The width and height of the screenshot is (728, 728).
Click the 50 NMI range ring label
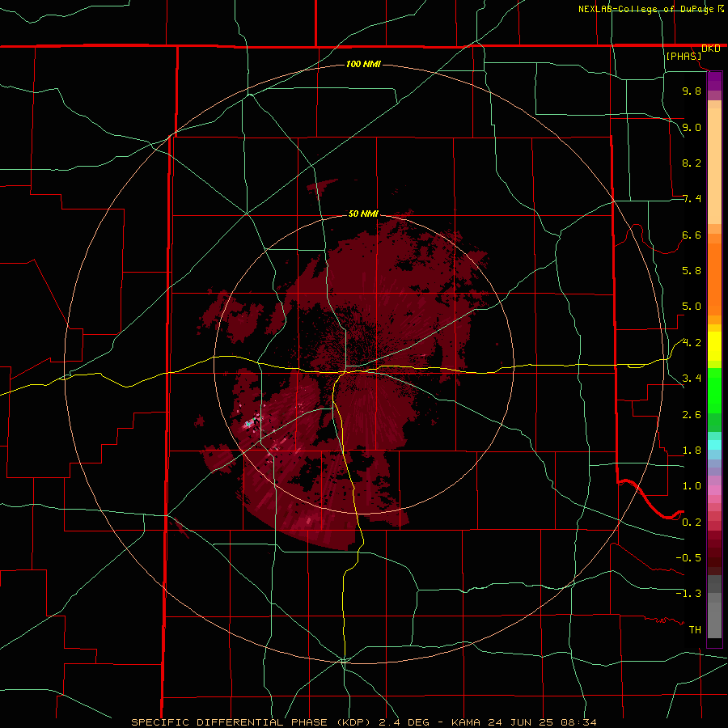click(x=363, y=214)
